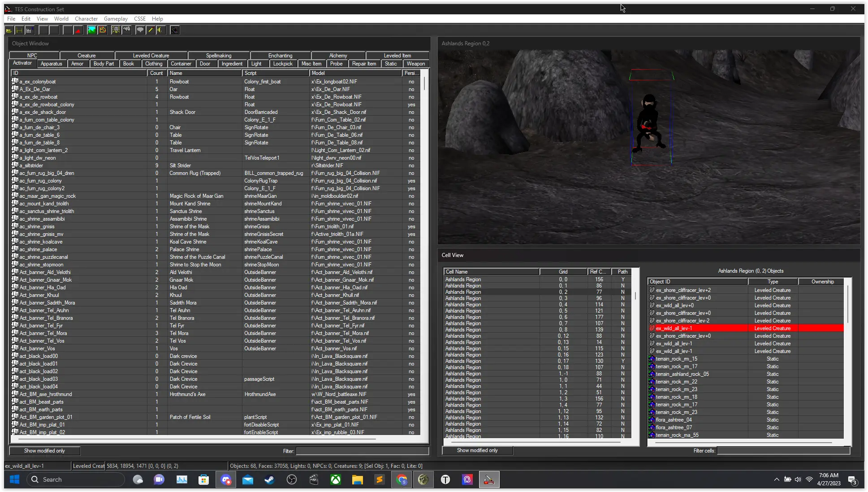Switch to the Static tab
Viewport: 868px width, 492px height.
[x=391, y=64]
